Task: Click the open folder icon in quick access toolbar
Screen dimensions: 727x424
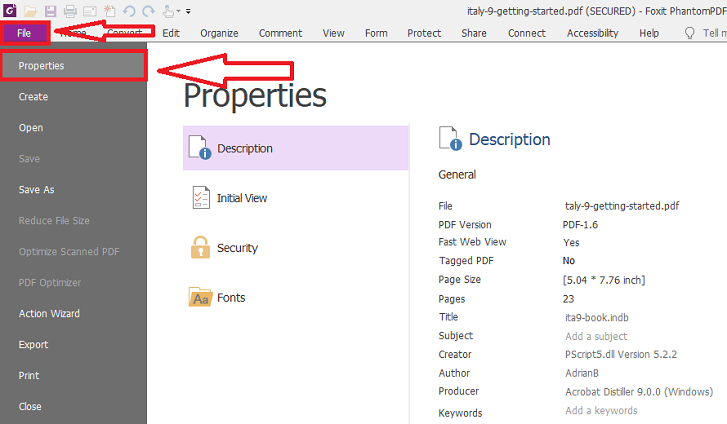Action: tap(31, 10)
